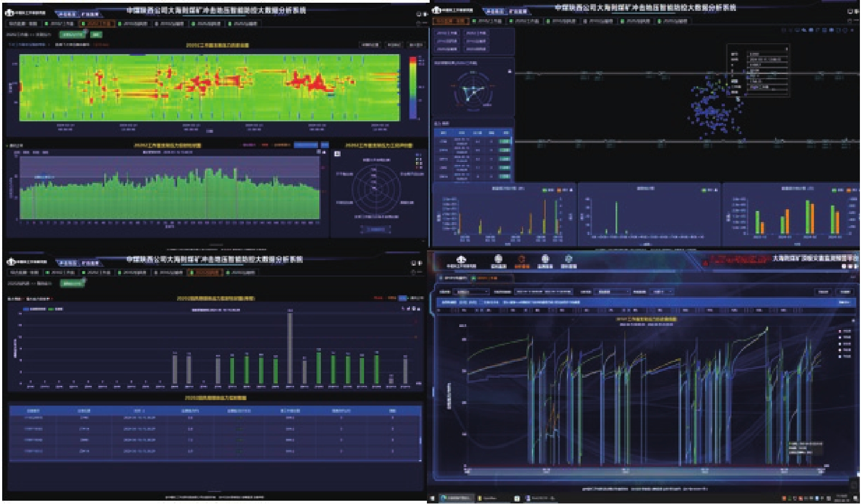Click the square icon above the top-left panel's radar chart

pos(337,154)
